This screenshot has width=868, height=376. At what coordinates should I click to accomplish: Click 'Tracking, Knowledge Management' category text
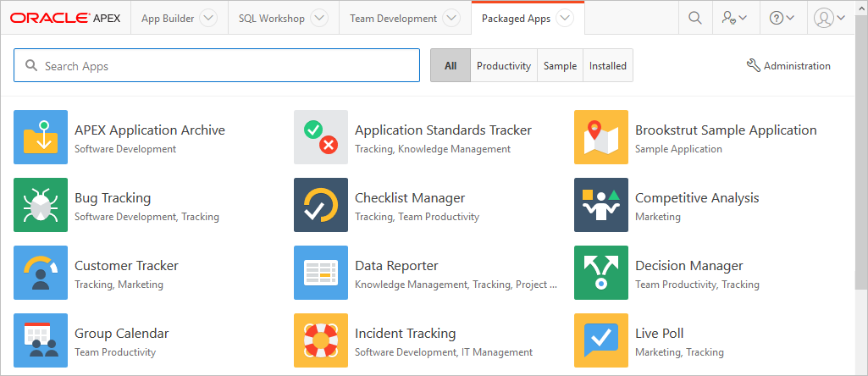tap(433, 149)
